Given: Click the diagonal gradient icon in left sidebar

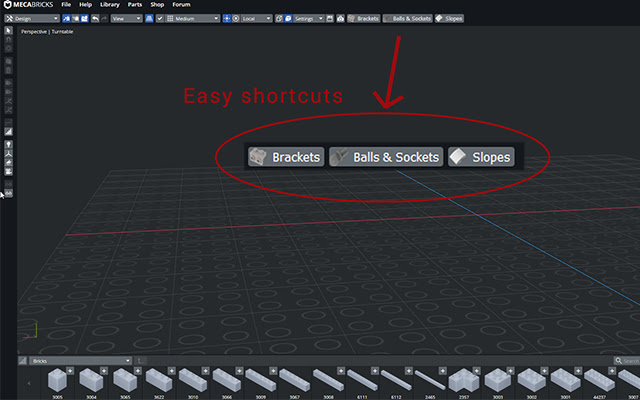Looking at the screenshot, I should tap(9, 131).
